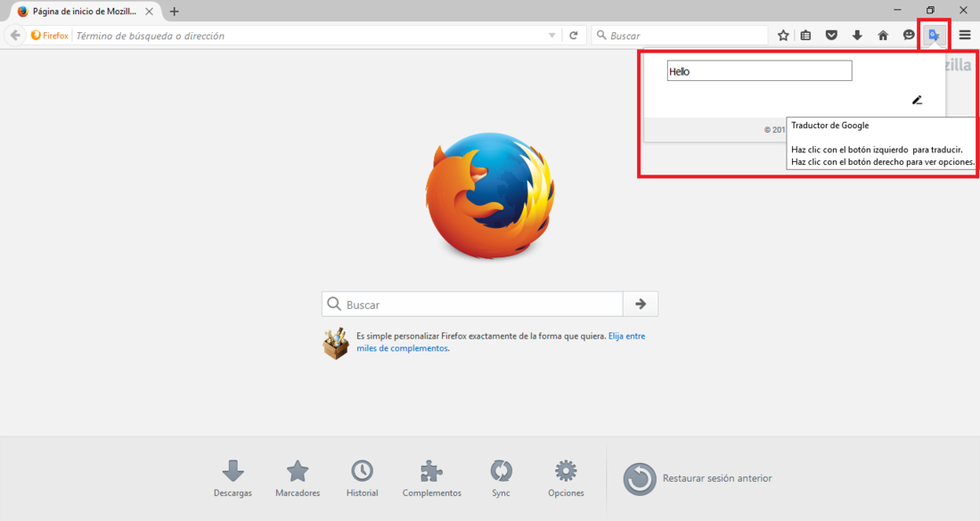Click the back navigation arrow
The image size is (980, 521).
click(x=15, y=36)
